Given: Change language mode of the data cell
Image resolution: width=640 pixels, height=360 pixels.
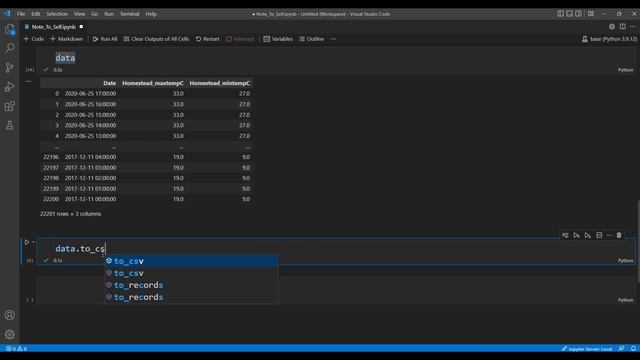Looking at the screenshot, I should pyautogui.click(x=625, y=70).
